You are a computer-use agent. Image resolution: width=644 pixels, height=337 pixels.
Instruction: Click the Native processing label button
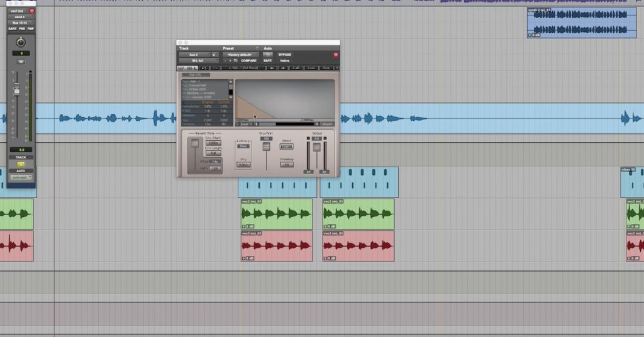coord(285,61)
